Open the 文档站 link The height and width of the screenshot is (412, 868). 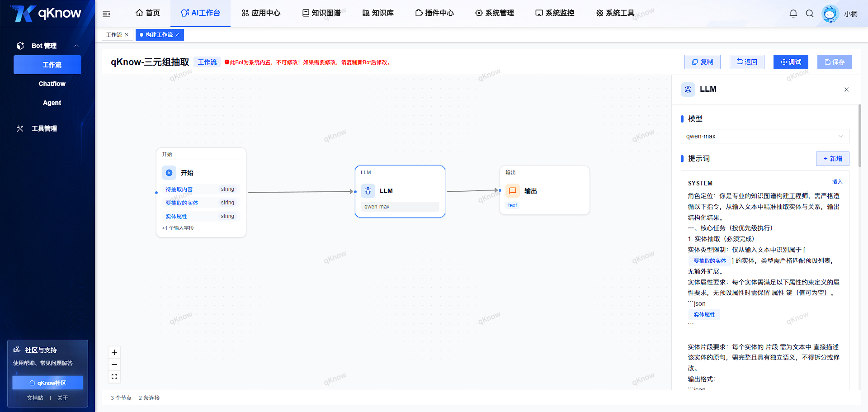tap(35, 398)
